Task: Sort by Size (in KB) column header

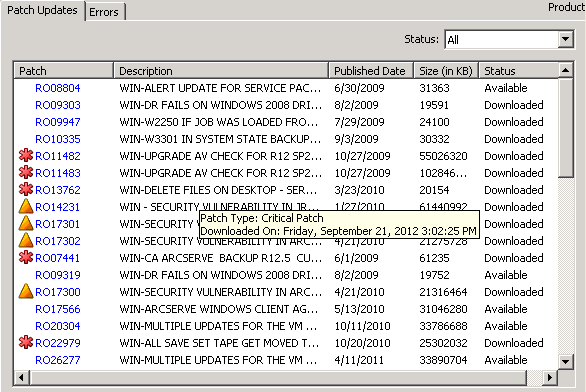Action: (x=446, y=71)
